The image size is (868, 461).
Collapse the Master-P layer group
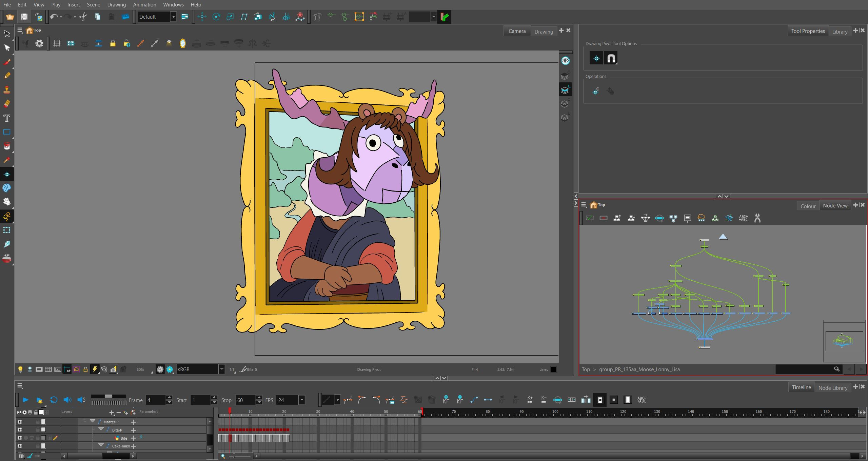click(92, 421)
